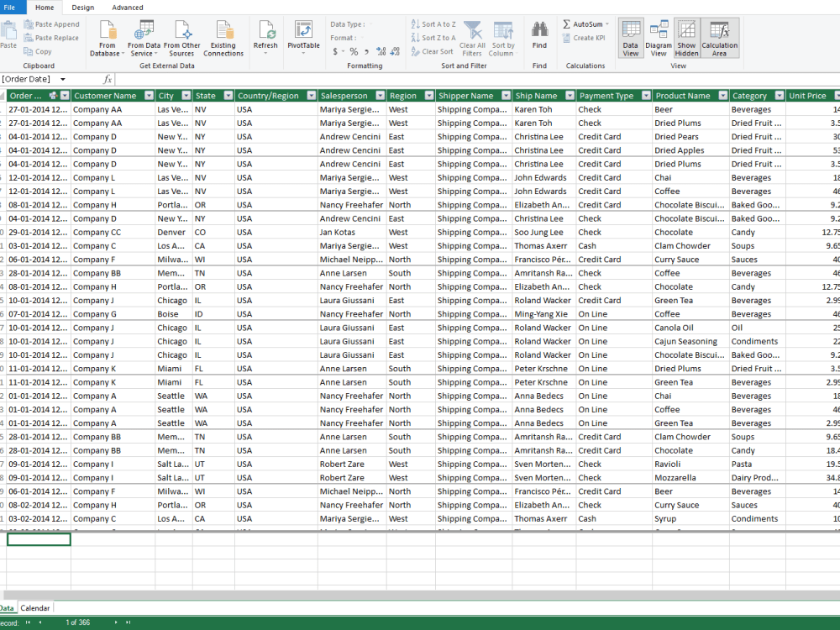Toggle Show Hidden
The image size is (840, 630).
686,38
